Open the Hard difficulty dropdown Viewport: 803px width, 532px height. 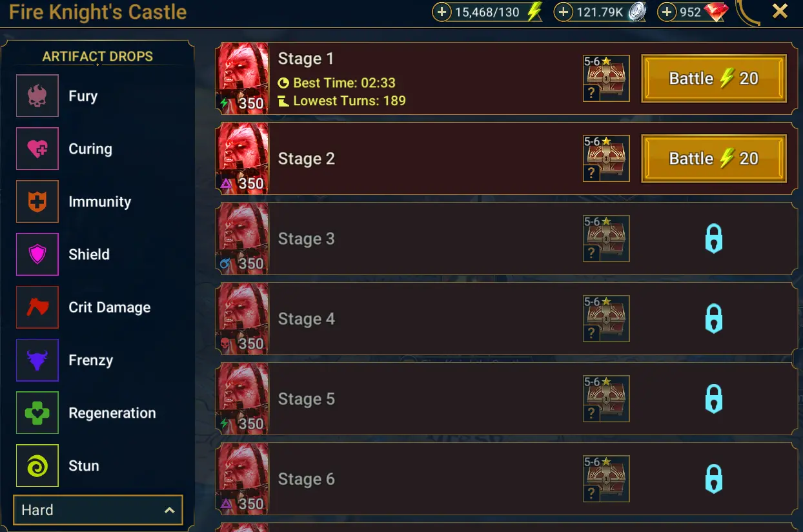(98, 510)
